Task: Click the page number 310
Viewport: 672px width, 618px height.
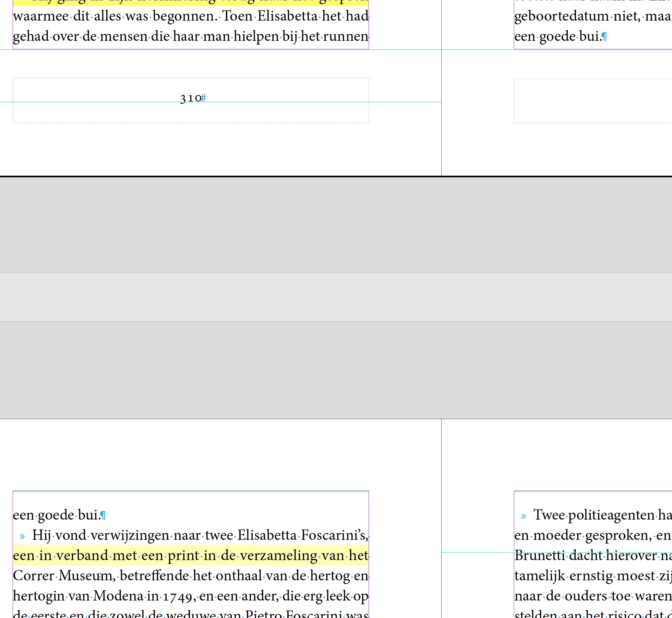Action: pos(191,98)
